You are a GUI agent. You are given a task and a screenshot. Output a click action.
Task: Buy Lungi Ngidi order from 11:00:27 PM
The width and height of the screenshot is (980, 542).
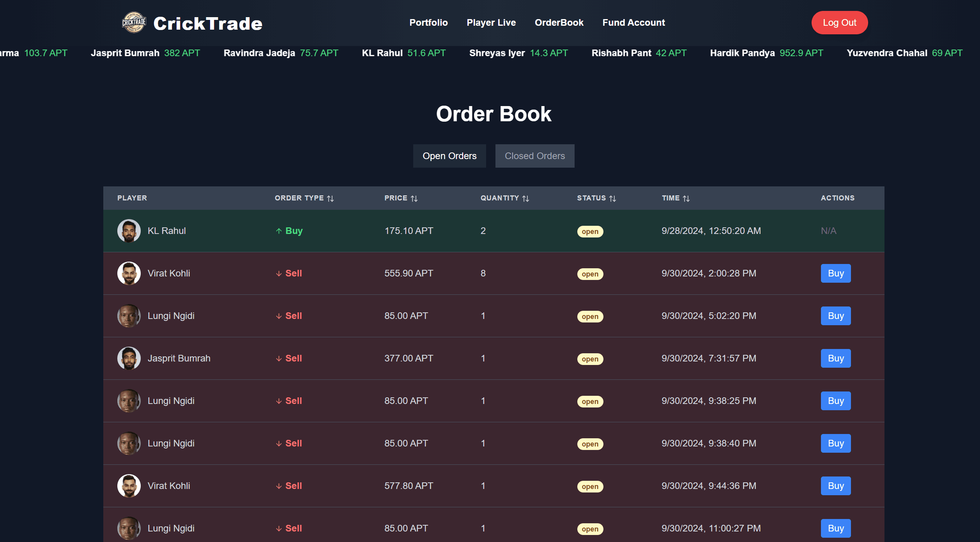click(x=836, y=528)
